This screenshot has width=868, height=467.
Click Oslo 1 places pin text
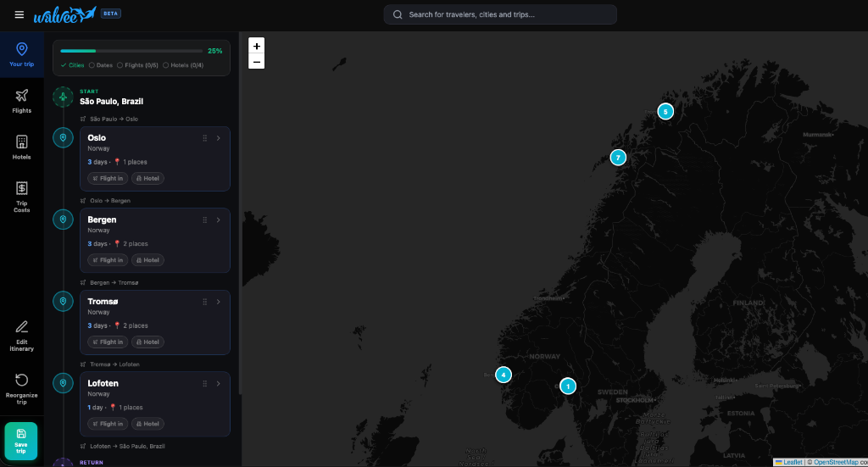coord(131,162)
